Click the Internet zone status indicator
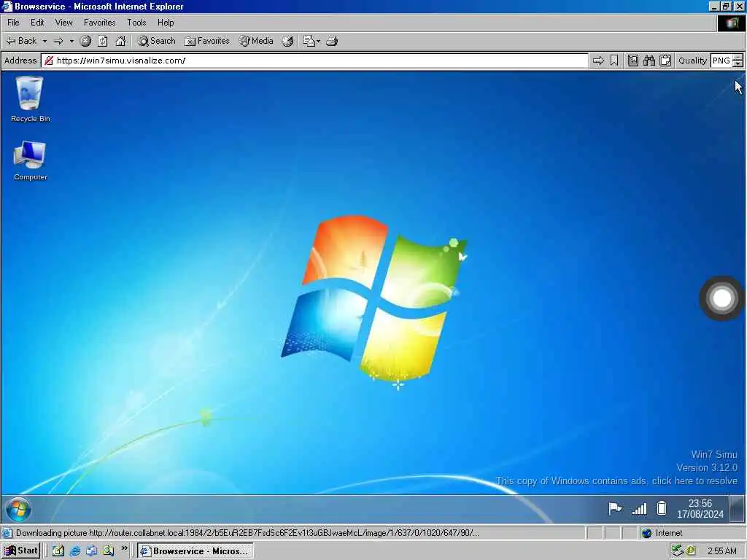The height and width of the screenshot is (560, 747). [x=662, y=533]
